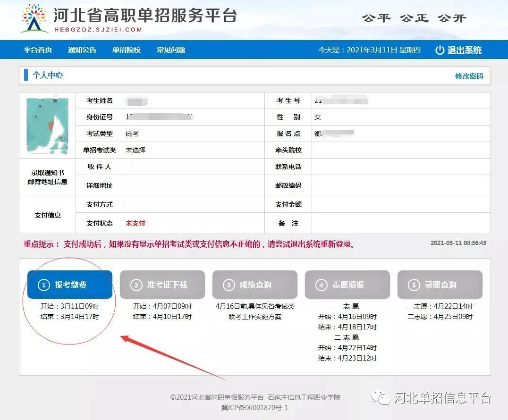508x420 pixels.
Task: Click the 邮政编码 label cell
Action: pos(288,185)
